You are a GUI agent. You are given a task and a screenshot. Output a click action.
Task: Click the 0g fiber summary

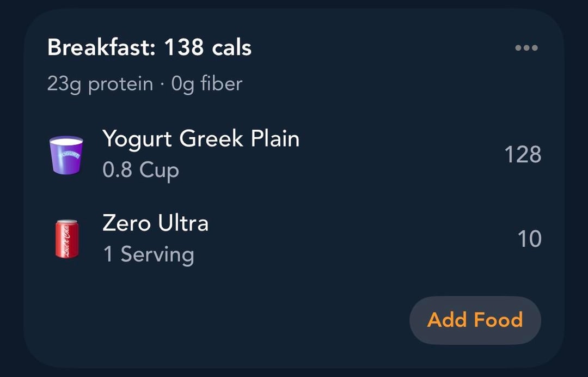point(207,84)
